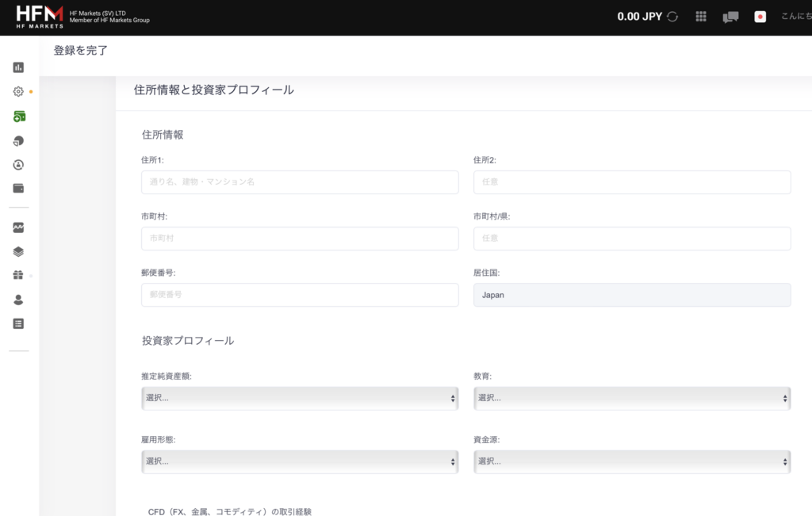The image size is (812, 516).
Task: Click the CFD の取引経験 text
Action: click(230, 511)
